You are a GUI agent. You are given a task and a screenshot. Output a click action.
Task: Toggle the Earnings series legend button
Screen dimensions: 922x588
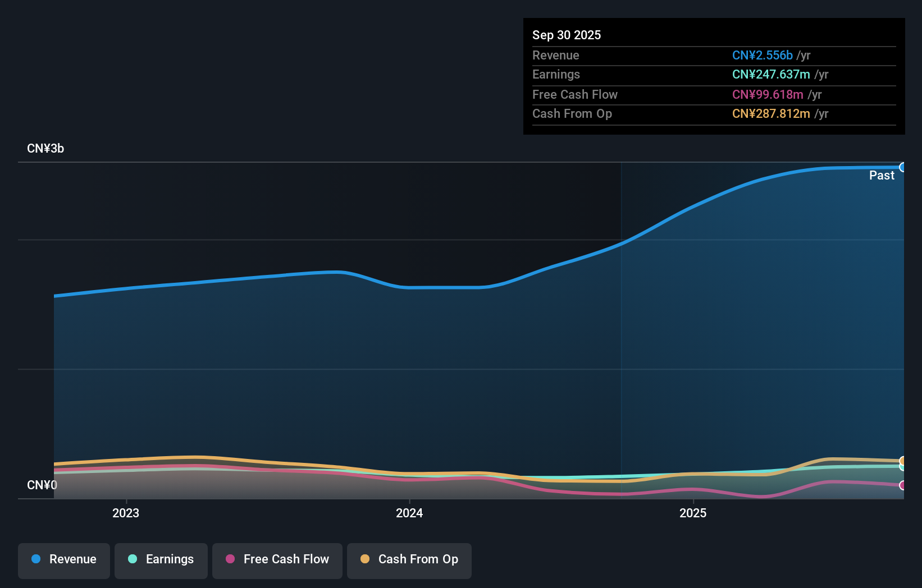click(161, 561)
